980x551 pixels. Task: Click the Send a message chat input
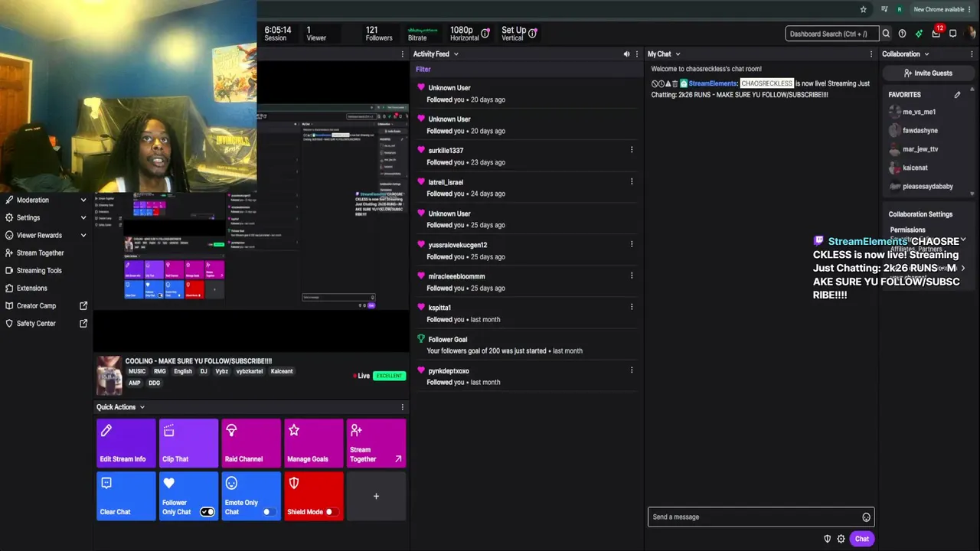(x=761, y=517)
